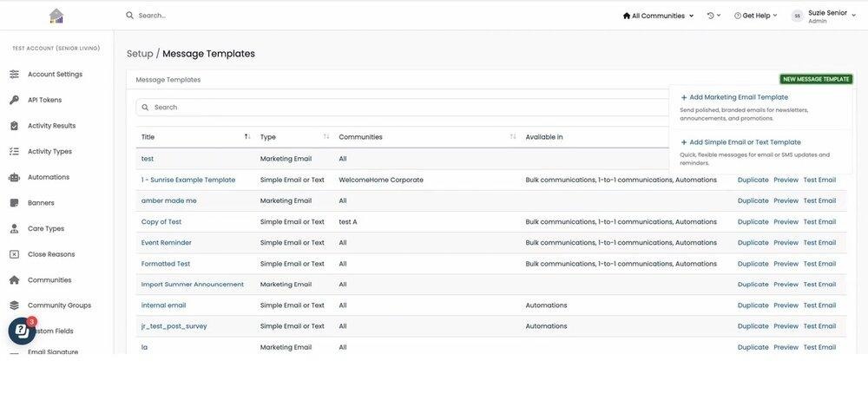Screen dimensions: 868x407
Task: Click the magnifier icon in templates search
Action: tap(145, 108)
